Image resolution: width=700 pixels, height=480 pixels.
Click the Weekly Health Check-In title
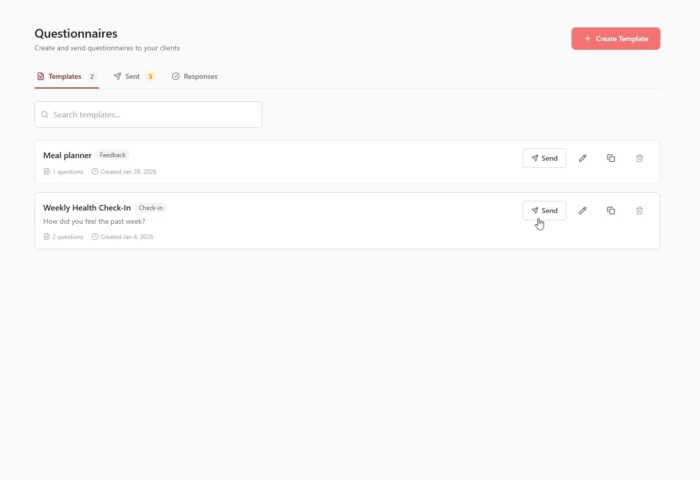(87, 207)
